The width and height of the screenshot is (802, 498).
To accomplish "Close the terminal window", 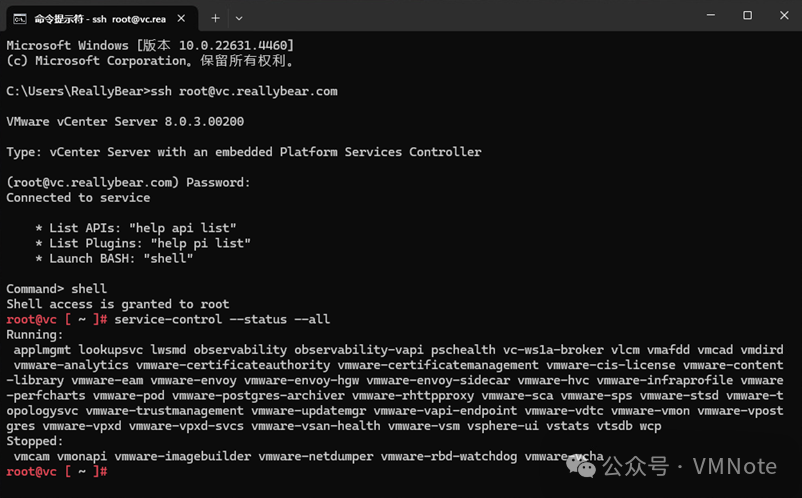I will pyautogui.click(x=784, y=15).
